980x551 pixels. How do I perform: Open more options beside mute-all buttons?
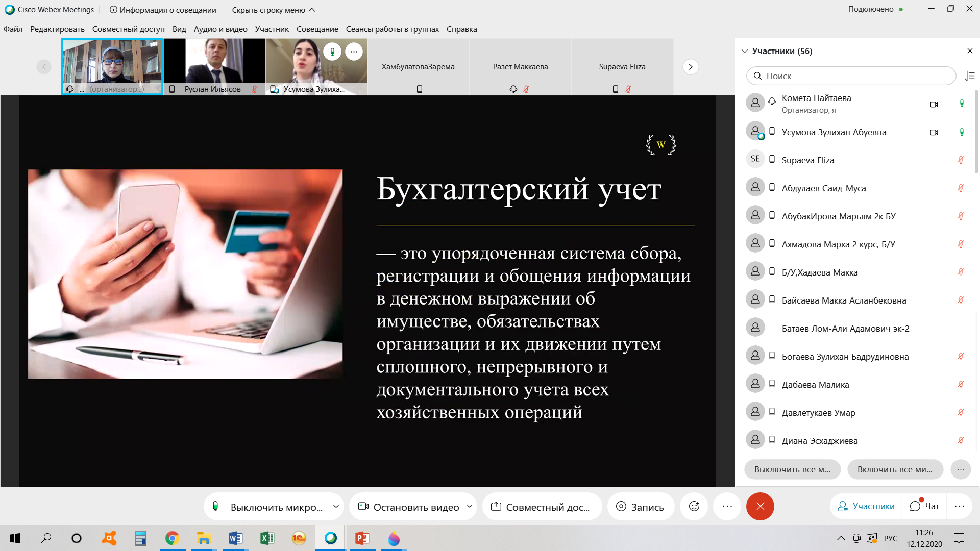pos(961,469)
